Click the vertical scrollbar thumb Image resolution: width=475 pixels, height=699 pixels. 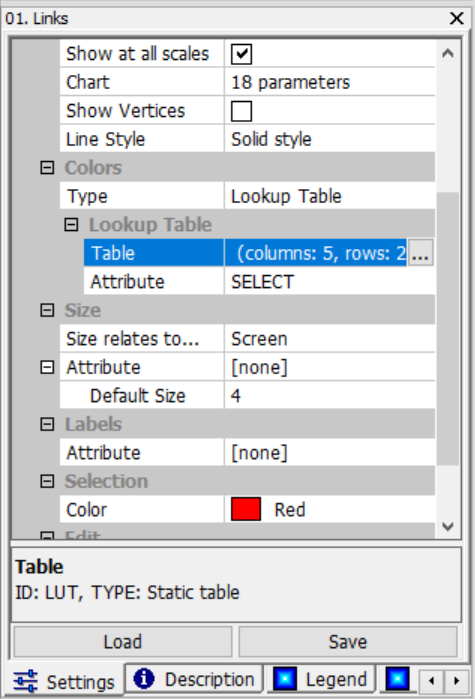(x=448, y=329)
